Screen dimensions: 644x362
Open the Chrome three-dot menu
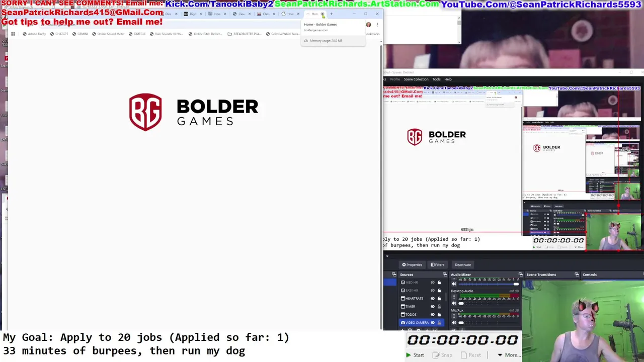(x=377, y=25)
